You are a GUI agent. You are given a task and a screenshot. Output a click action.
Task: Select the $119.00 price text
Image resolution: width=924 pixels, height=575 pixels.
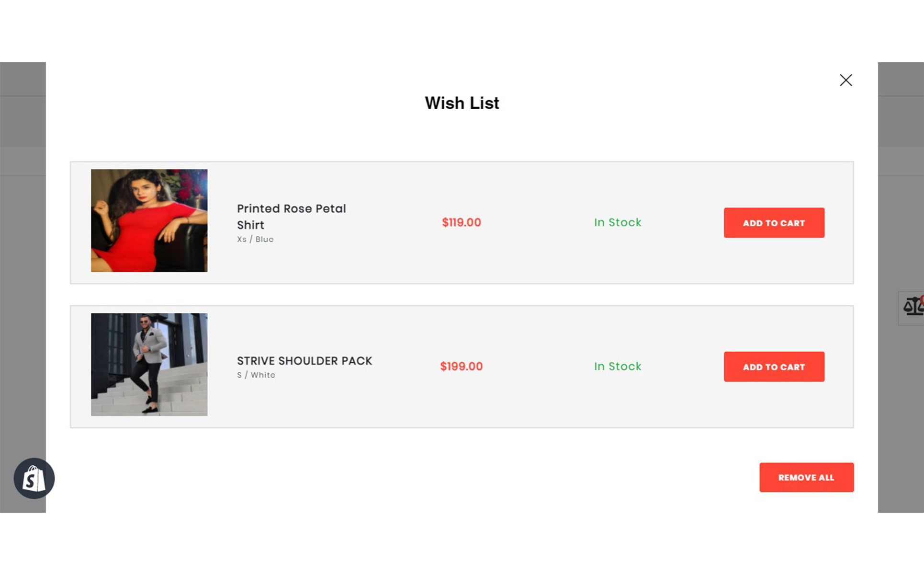point(462,222)
